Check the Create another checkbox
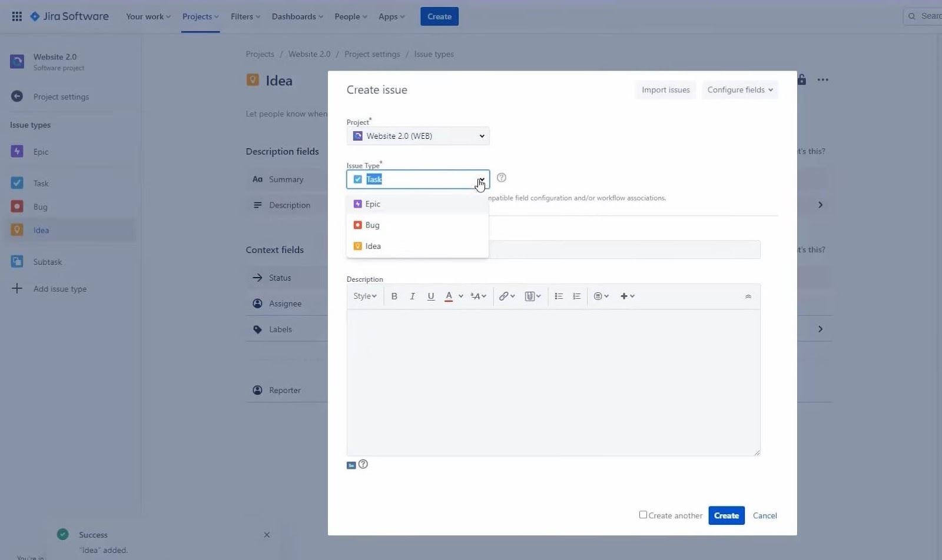 tap(642, 514)
